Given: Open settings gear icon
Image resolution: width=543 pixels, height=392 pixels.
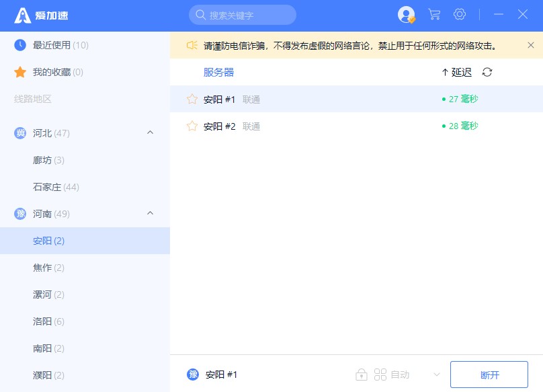Looking at the screenshot, I should point(460,14).
